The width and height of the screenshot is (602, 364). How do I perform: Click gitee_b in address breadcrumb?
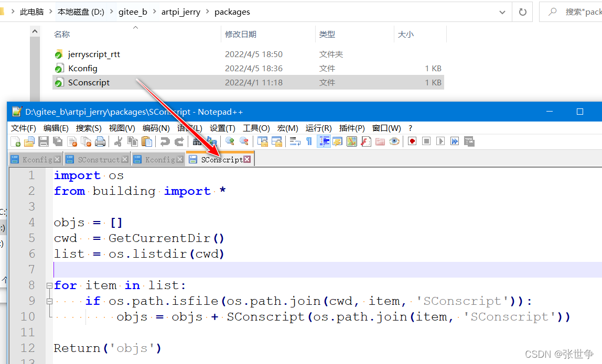pos(133,12)
